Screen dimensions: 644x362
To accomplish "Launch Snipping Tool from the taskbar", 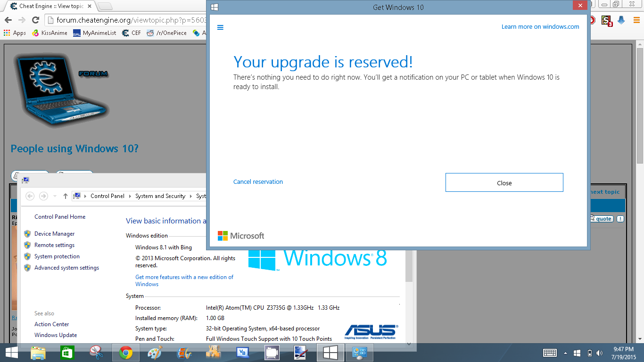I will click(x=96, y=353).
